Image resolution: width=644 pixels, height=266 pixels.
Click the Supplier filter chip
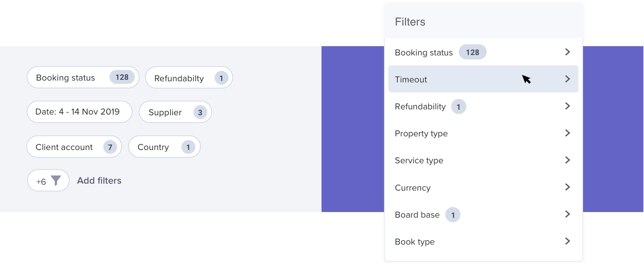point(175,112)
